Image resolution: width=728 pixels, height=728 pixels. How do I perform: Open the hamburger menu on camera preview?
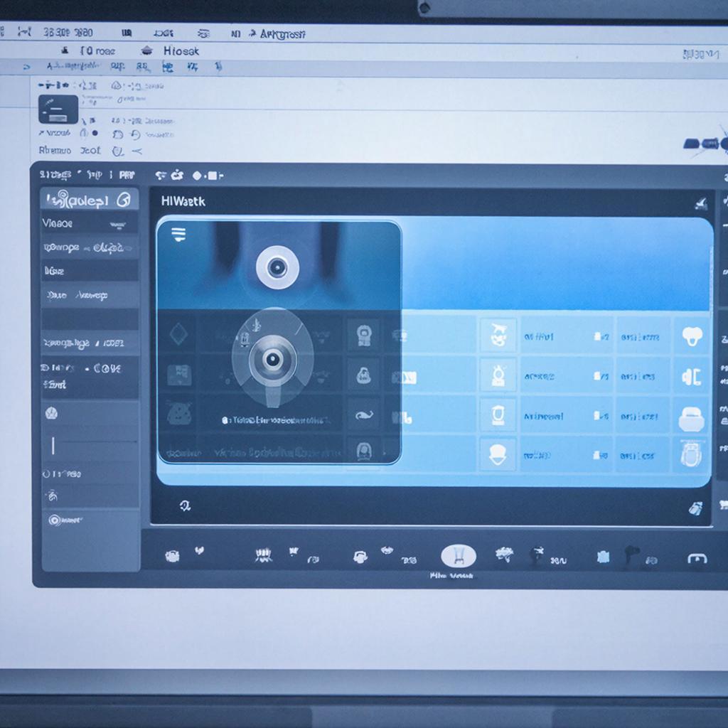click(x=178, y=235)
